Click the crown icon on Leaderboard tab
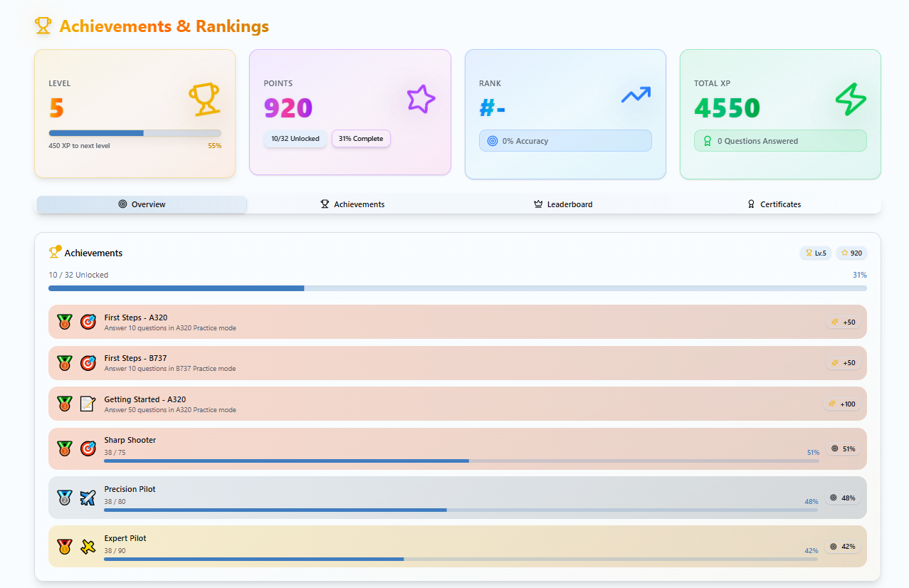Viewport: 909px width, 588px height. pyautogui.click(x=538, y=204)
